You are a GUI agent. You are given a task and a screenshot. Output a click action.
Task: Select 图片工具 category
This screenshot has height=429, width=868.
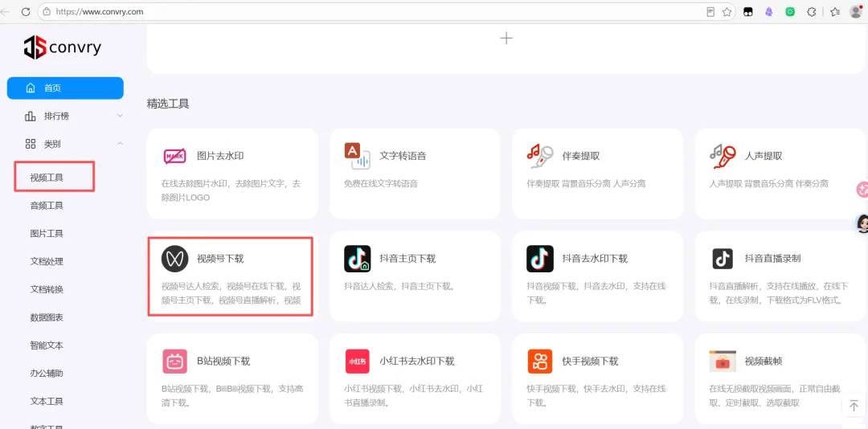point(47,234)
